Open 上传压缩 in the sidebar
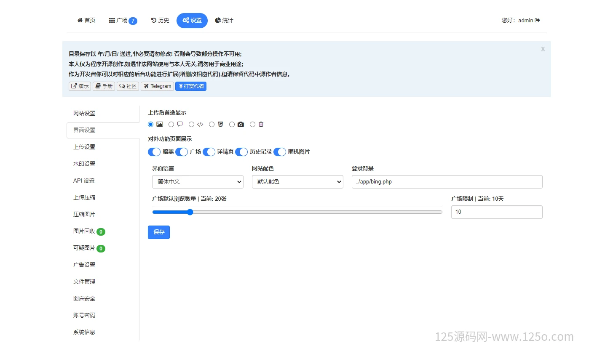This screenshot has width=597, height=364. coord(103,197)
